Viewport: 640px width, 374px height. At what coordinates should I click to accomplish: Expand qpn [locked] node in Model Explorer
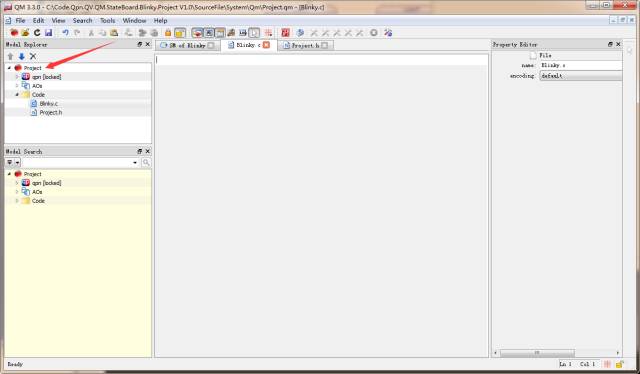17,77
